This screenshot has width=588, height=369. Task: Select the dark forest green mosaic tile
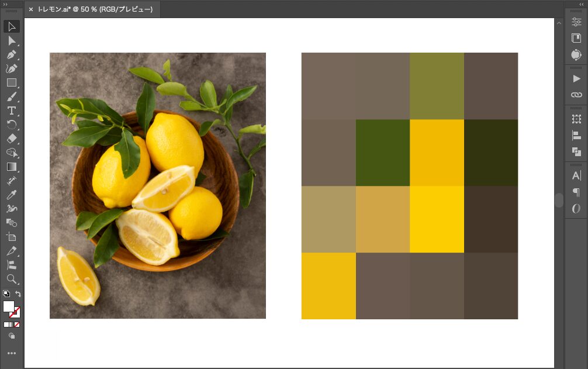(x=383, y=153)
